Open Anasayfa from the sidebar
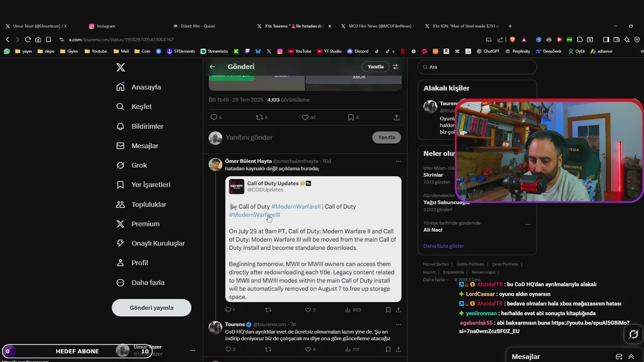 click(139, 87)
